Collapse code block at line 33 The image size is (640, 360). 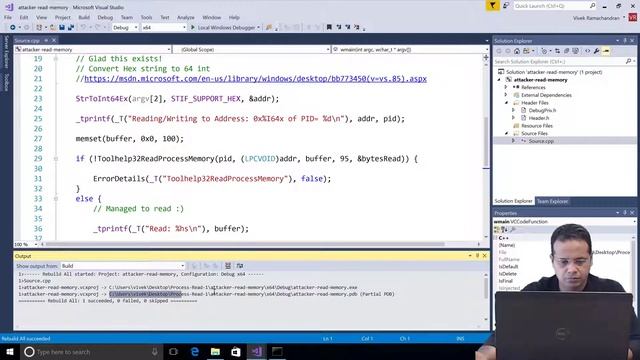(56, 199)
